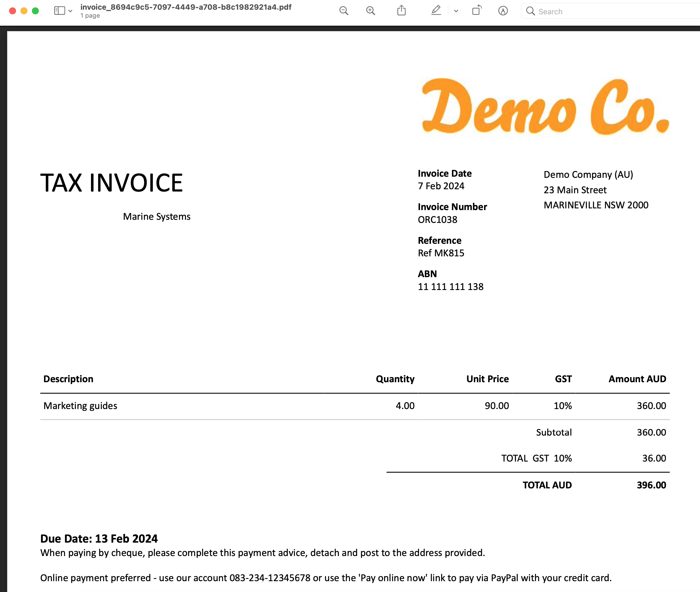Click the search magnifier icon

(x=530, y=11)
